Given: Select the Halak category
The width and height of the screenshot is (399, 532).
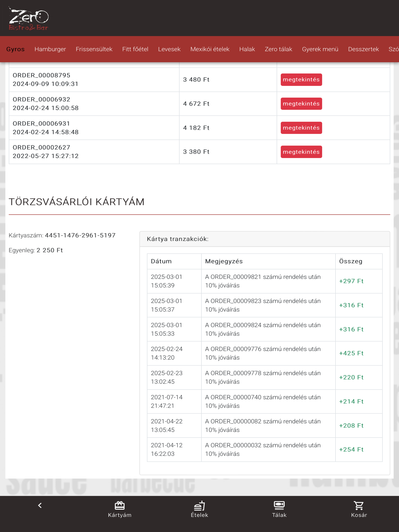Looking at the screenshot, I should coord(247,49).
